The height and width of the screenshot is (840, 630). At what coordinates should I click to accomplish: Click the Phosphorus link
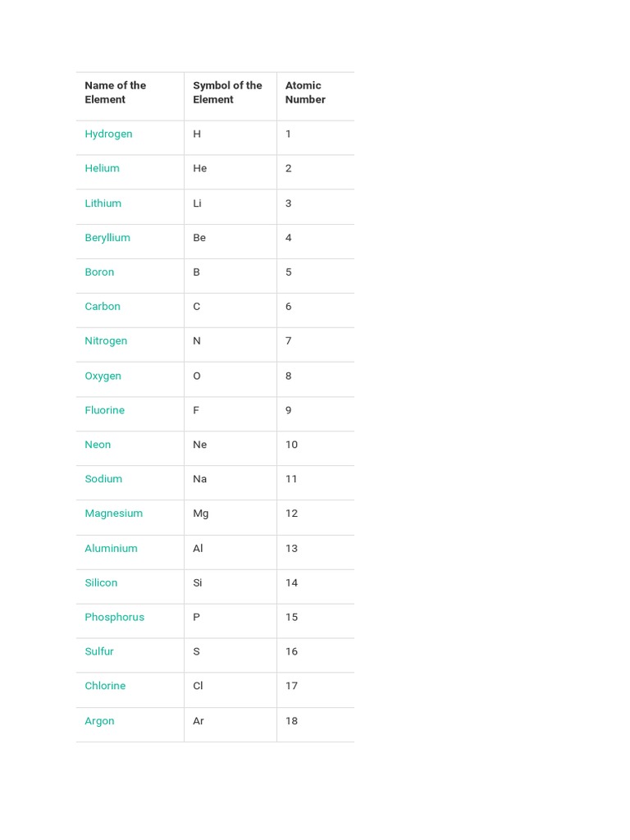click(114, 617)
